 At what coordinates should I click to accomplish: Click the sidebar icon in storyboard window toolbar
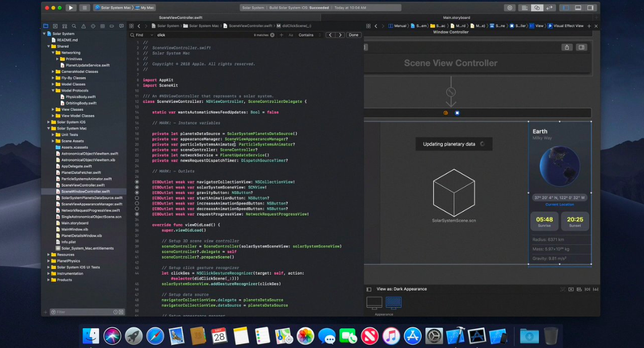(x=581, y=47)
